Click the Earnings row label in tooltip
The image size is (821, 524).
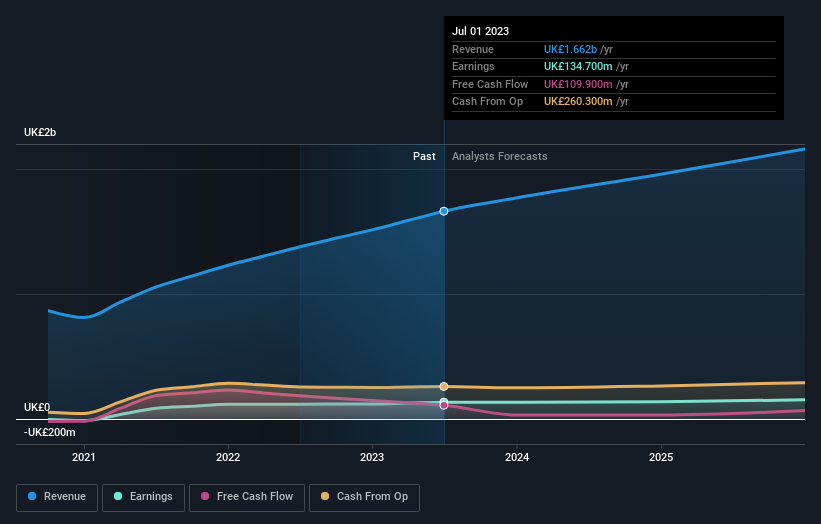point(473,66)
